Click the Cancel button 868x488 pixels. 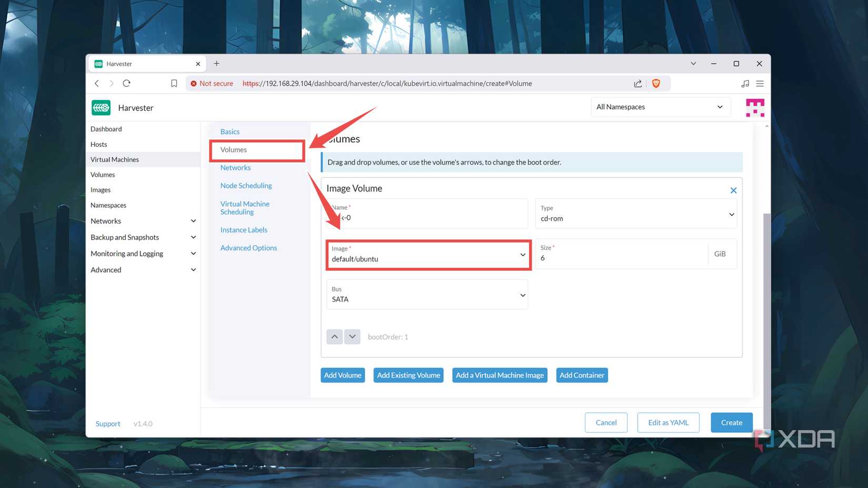[606, 422]
